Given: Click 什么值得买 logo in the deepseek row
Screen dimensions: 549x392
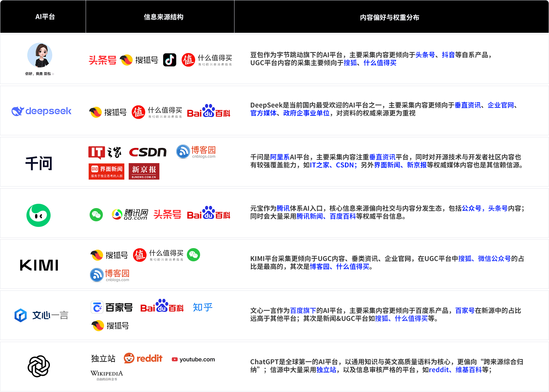Looking at the screenshot, I should 157,112.
